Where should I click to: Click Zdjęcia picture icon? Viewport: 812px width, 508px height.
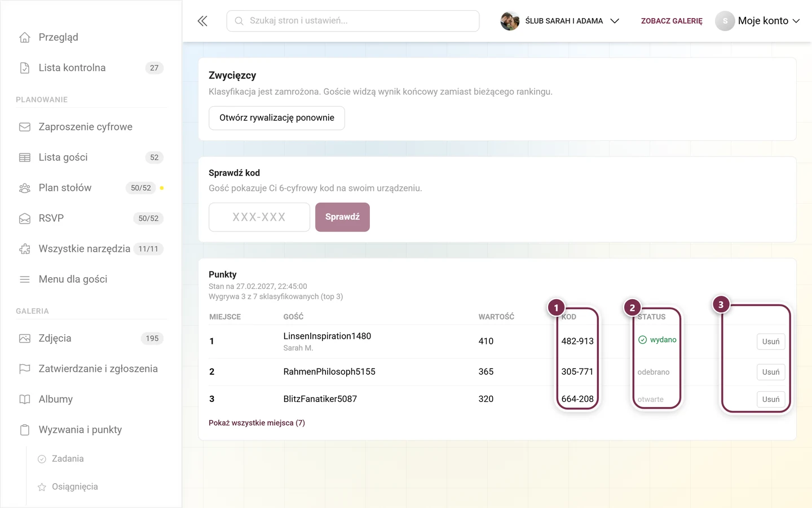25,339
